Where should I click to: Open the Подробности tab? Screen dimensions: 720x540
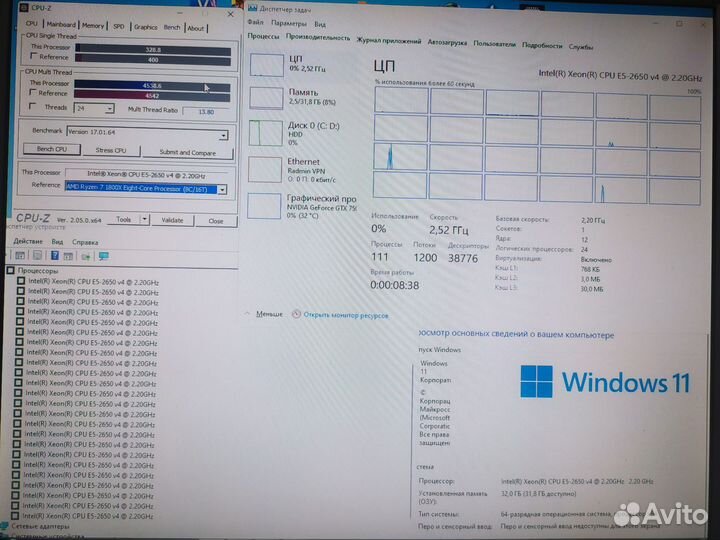pyautogui.click(x=542, y=45)
